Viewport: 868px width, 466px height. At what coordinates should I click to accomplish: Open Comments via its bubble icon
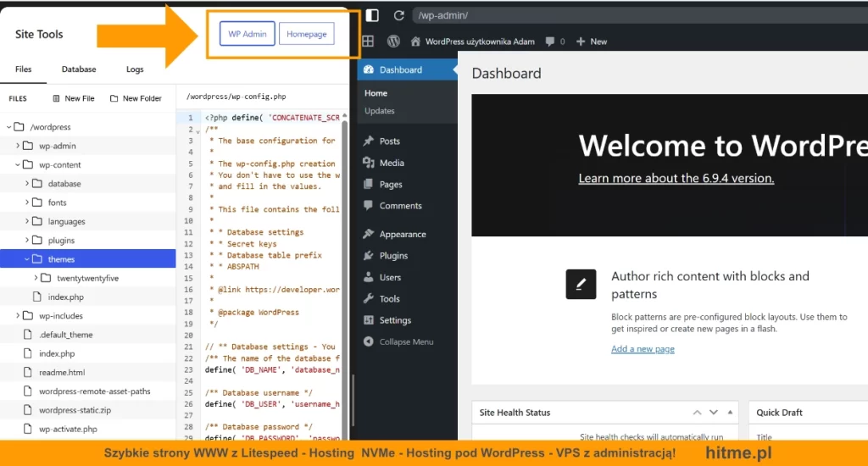pos(368,205)
